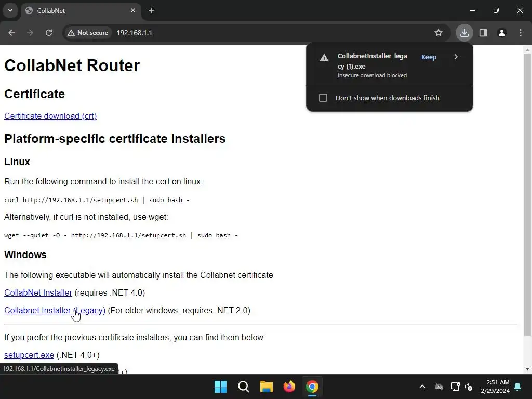Open the tab search dropdown arrow
The image size is (532, 399).
point(10,10)
